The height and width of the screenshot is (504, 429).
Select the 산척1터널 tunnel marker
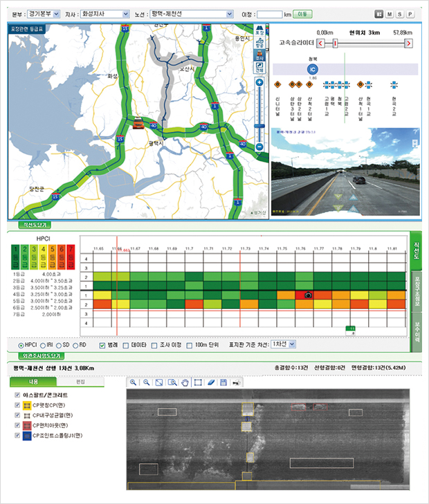tap(360, 84)
